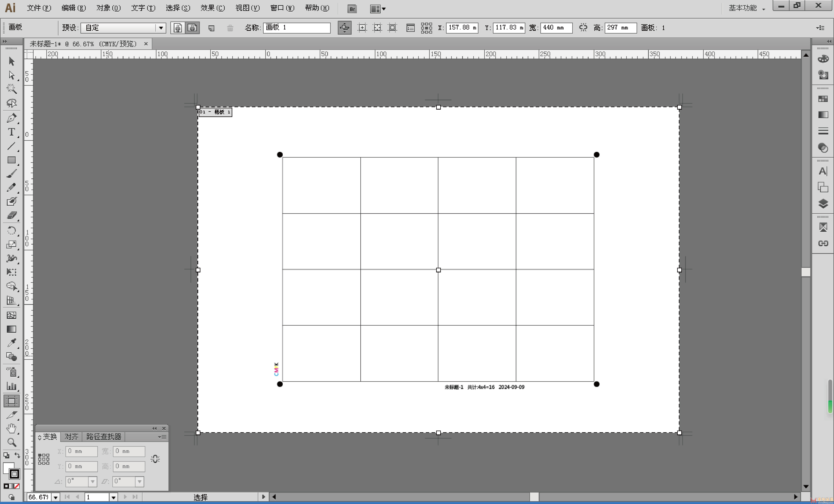
Task: Switch to the 路径查找器 tab
Action: coord(104,437)
